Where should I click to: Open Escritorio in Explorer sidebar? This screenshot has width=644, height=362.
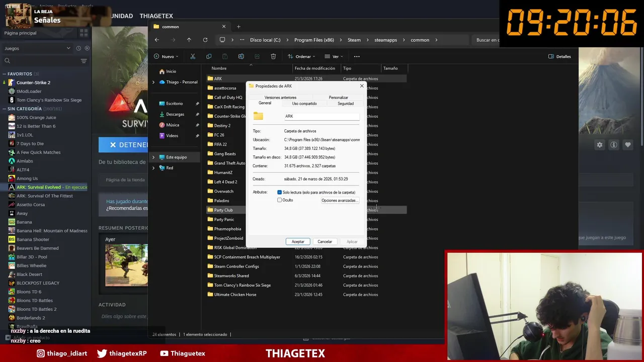point(174,104)
